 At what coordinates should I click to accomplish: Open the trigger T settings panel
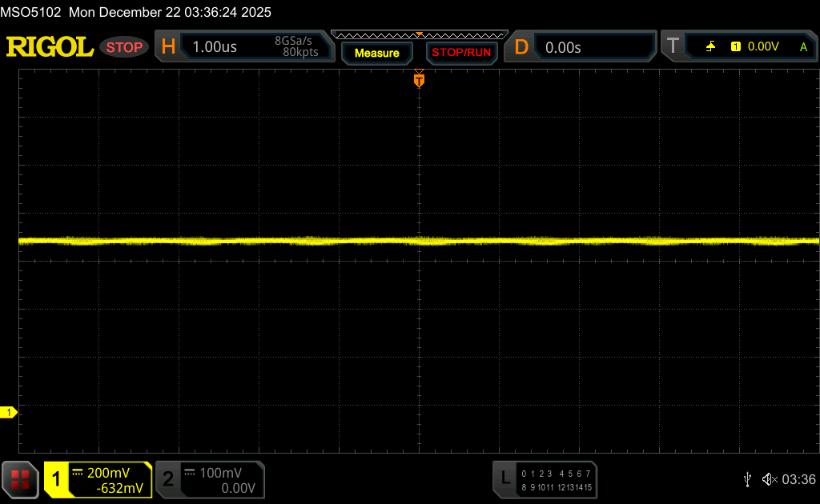coord(673,47)
